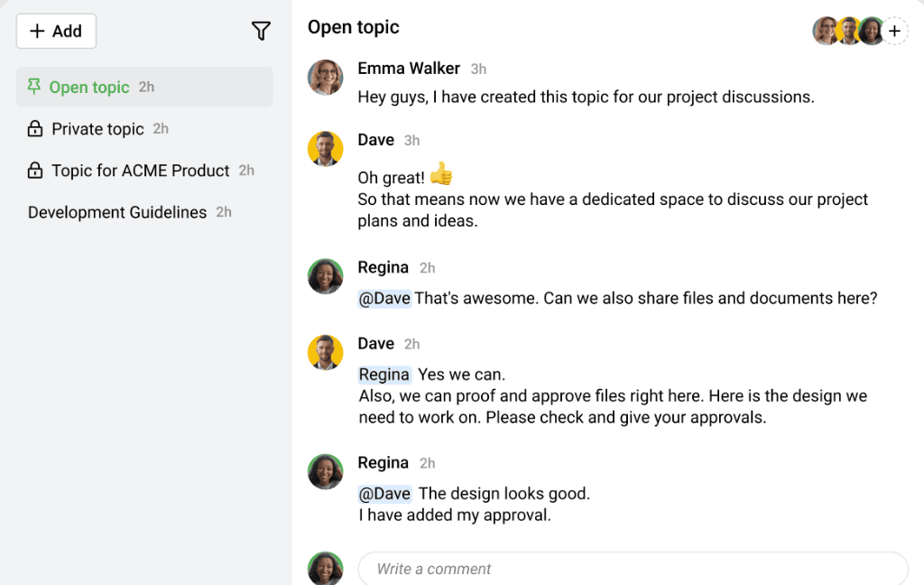The image size is (924, 585).
Task: Click the Regina name above 'design looks good'
Action: click(383, 463)
